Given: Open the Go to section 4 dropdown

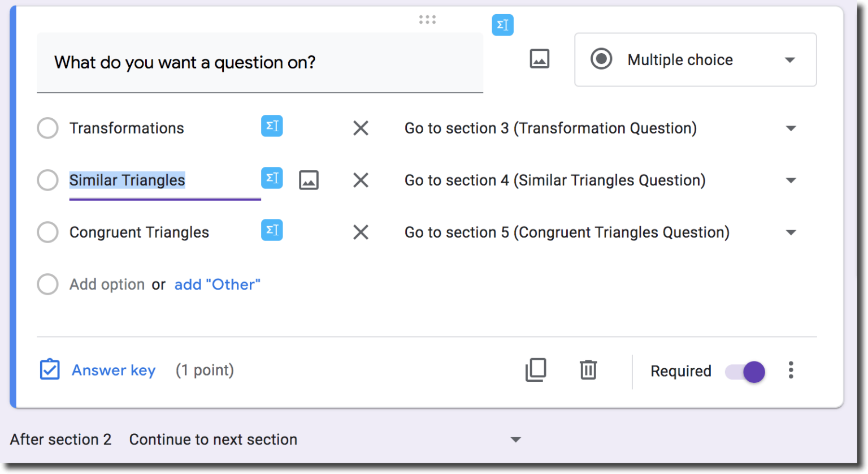Looking at the screenshot, I should point(600,180).
